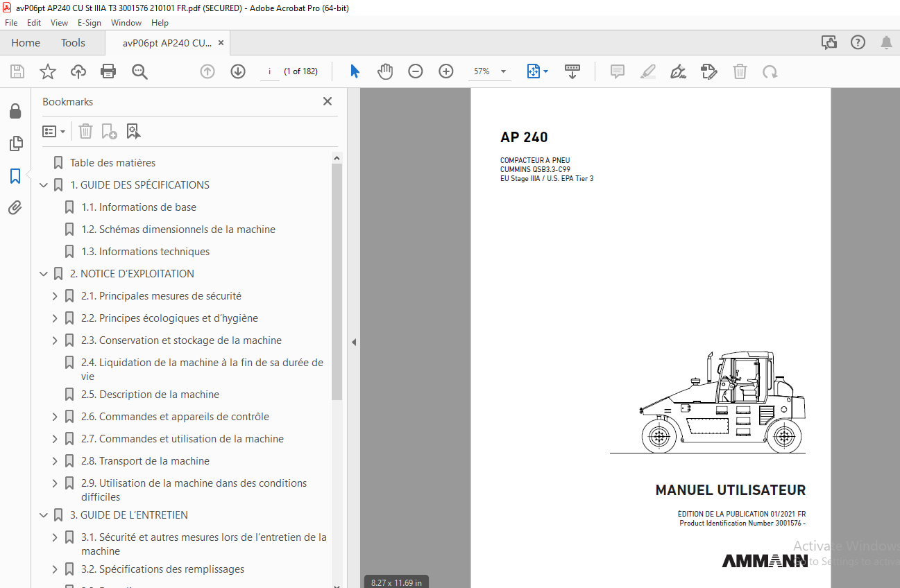The height and width of the screenshot is (588, 900).
Task: Open the security lock panel
Action: tap(15, 111)
